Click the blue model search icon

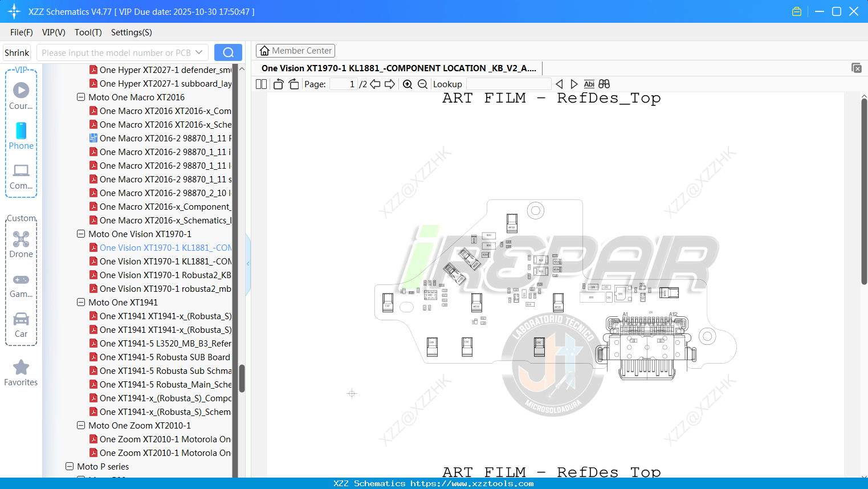[228, 52]
